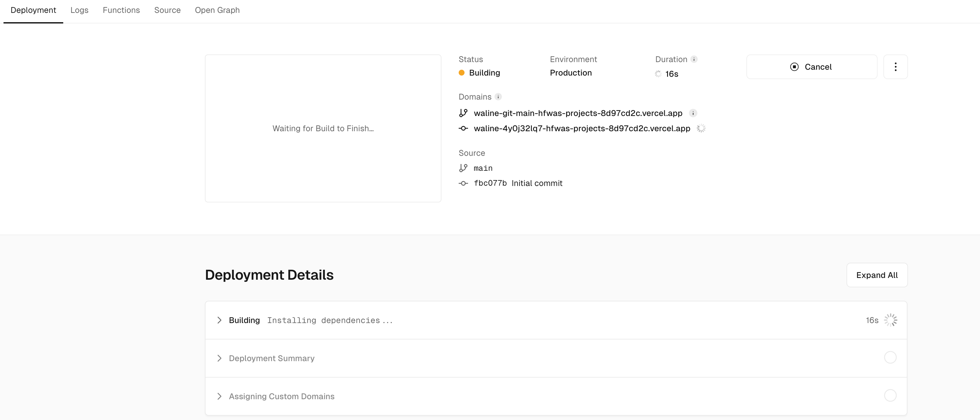Cancel the running deployment
Image resolution: width=980 pixels, height=420 pixels.
[x=811, y=67]
